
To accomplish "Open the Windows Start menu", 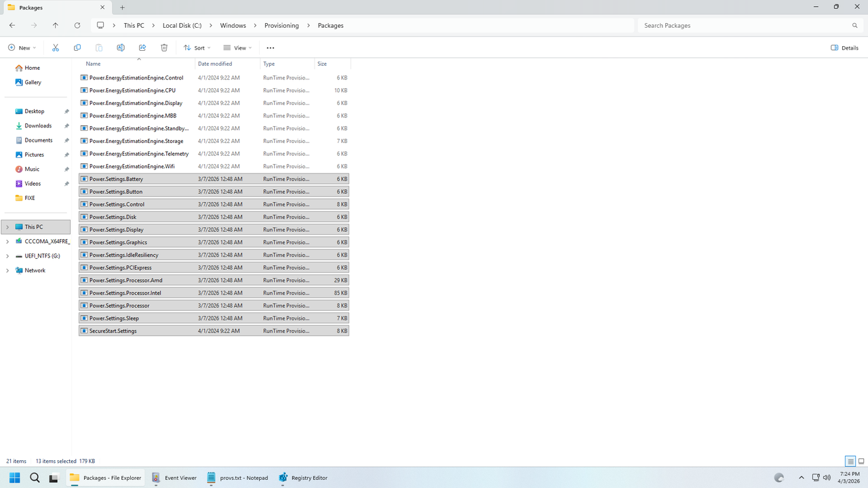I will (14, 478).
